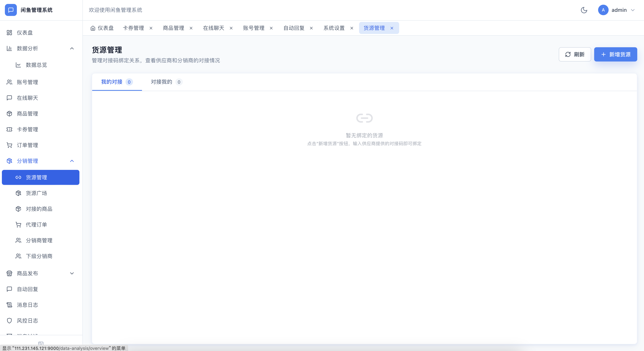This screenshot has height=351, width=644.
Task: Select the 对接我的 tab
Action: point(167,82)
